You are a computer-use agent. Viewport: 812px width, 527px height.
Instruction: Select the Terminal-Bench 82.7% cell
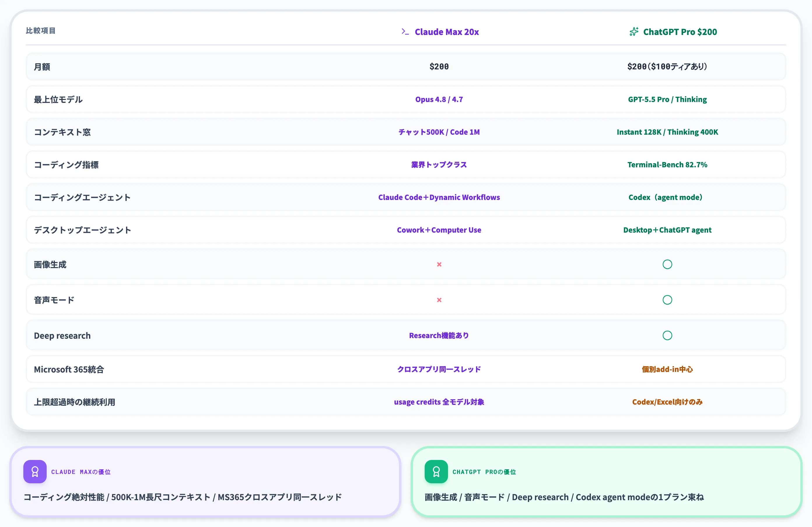(x=667, y=165)
